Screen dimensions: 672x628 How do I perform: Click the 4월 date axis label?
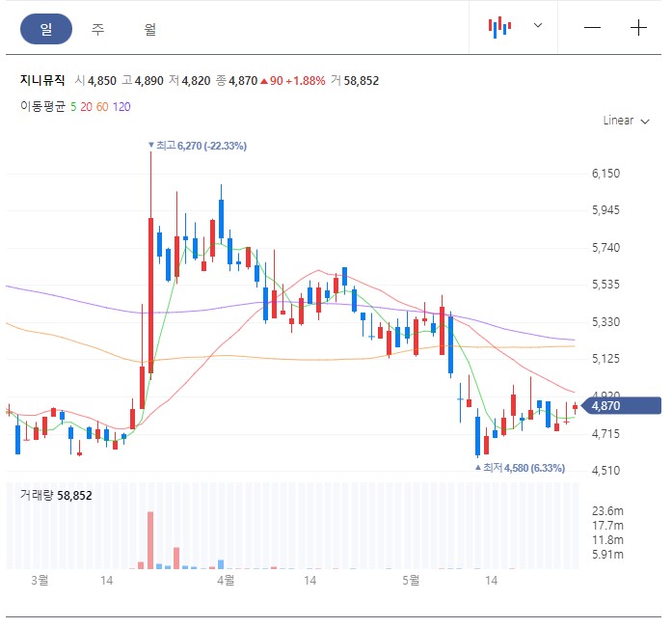[x=226, y=581]
